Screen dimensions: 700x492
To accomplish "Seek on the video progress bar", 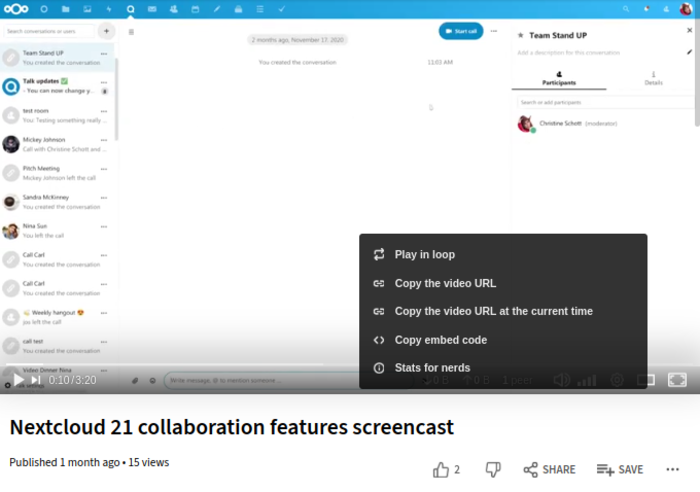I will click(x=350, y=364).
